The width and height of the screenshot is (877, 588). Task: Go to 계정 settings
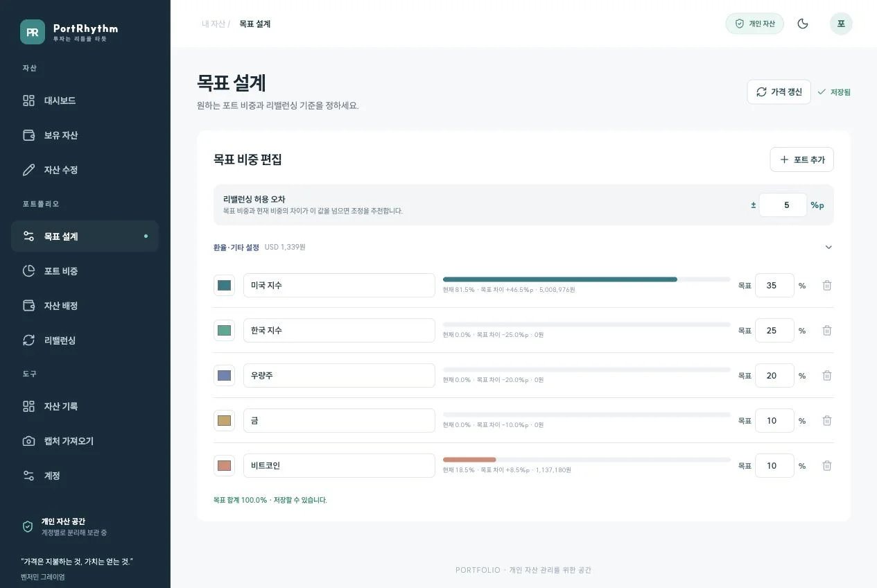(85, 476)
